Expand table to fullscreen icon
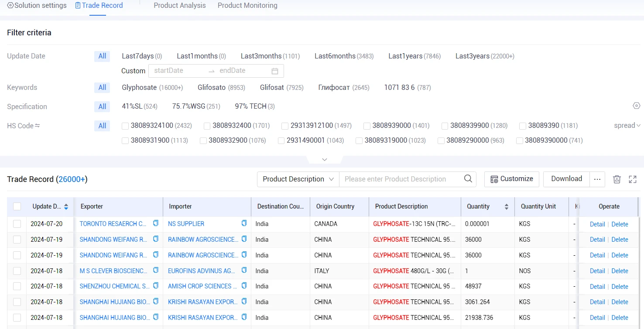 (633, 179)
